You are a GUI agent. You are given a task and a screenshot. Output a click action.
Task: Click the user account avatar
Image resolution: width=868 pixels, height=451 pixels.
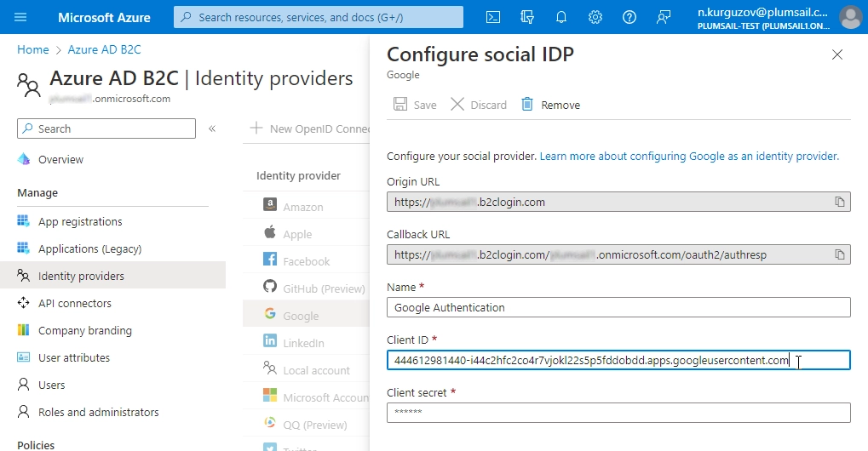point(851,17)
